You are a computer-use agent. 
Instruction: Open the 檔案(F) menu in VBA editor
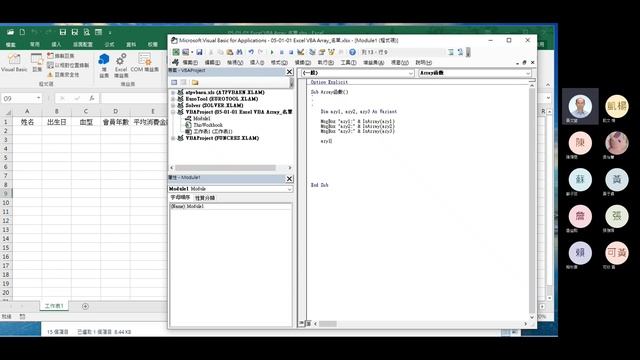(190, 62)
